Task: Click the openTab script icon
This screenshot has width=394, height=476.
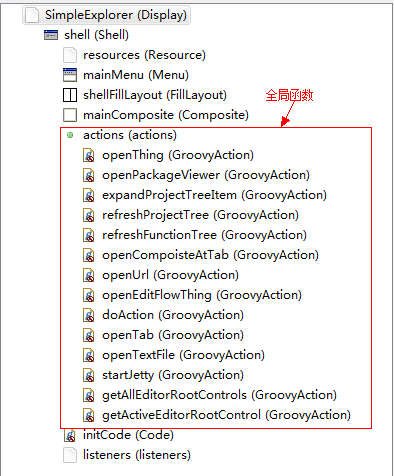Action: pyautogui.click(x=89, y=335)
